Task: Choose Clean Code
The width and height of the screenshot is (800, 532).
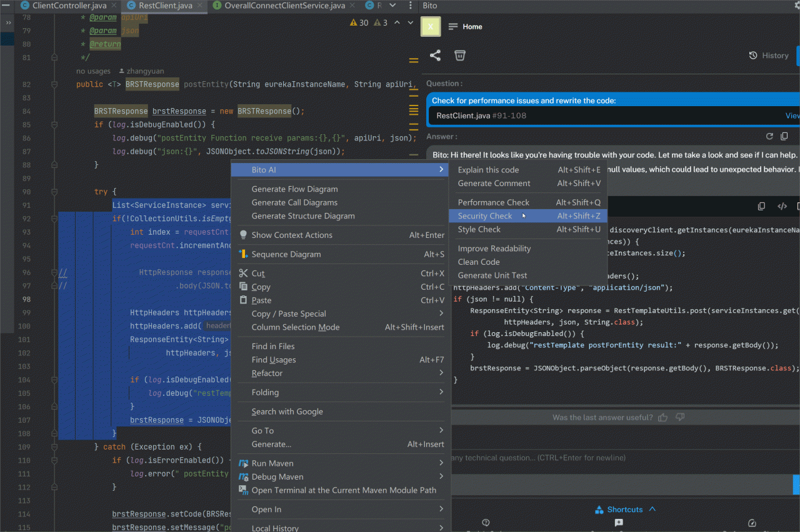Action: [529, 262]
